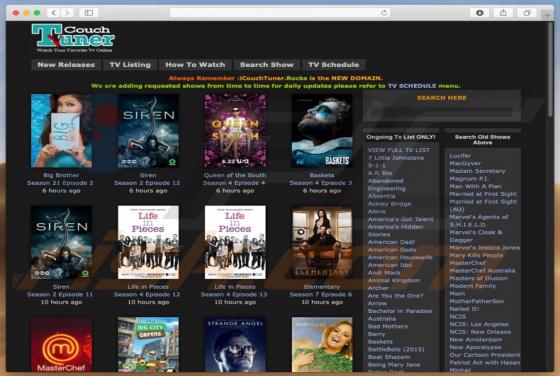Viewport: 560px width, 376px height.
Task: Select Animal Kingdom in the list
Action: [x=394, y=280]
